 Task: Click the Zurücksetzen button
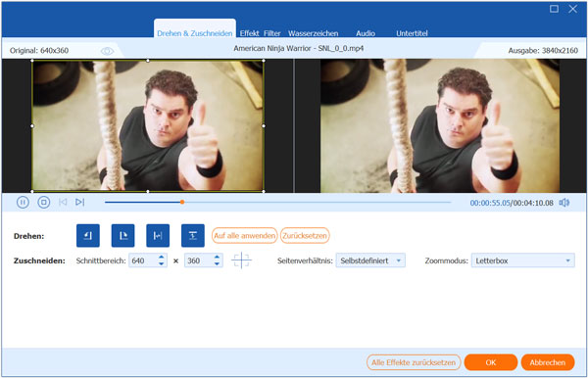305,236
